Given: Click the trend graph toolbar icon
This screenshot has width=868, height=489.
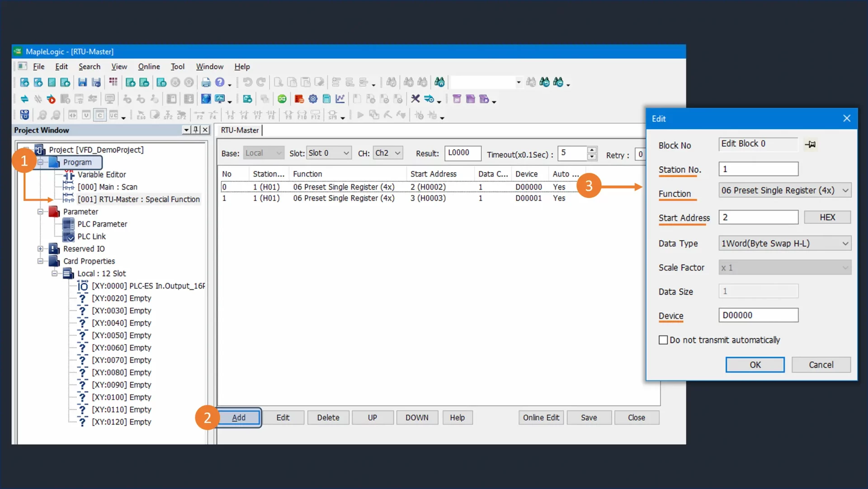Looking at the screenshot, I should [x=340, y=99].
